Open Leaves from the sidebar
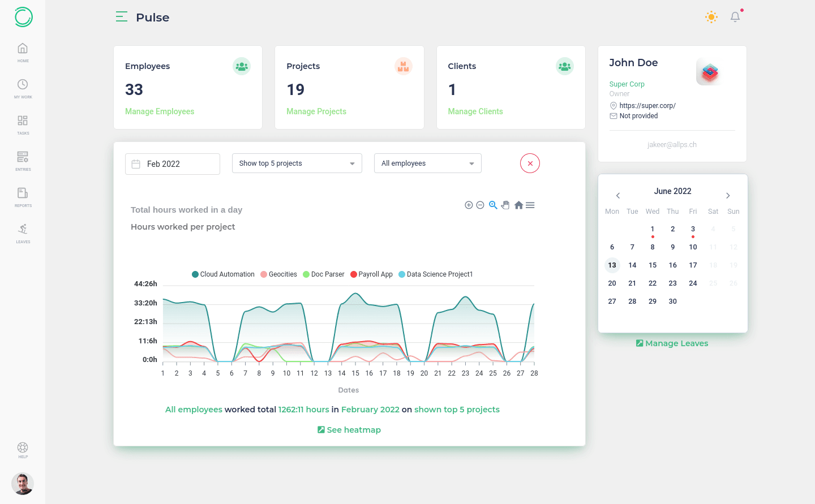 point(23,232)
